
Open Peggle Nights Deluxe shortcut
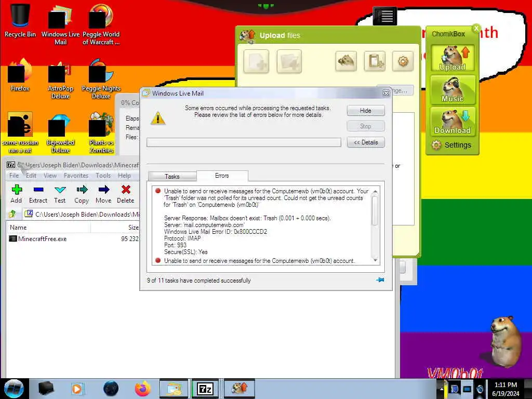point(101,79)
